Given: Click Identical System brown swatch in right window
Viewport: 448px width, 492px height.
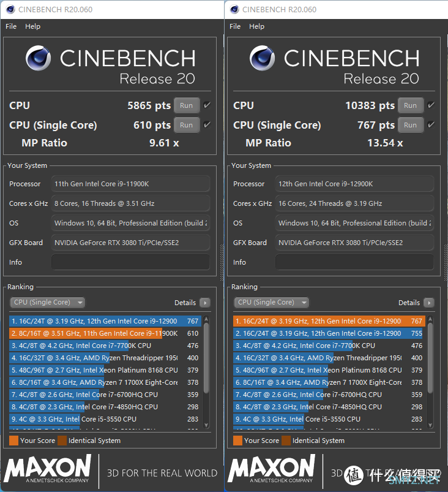Looking at the screenshot, I should (286, 441).
